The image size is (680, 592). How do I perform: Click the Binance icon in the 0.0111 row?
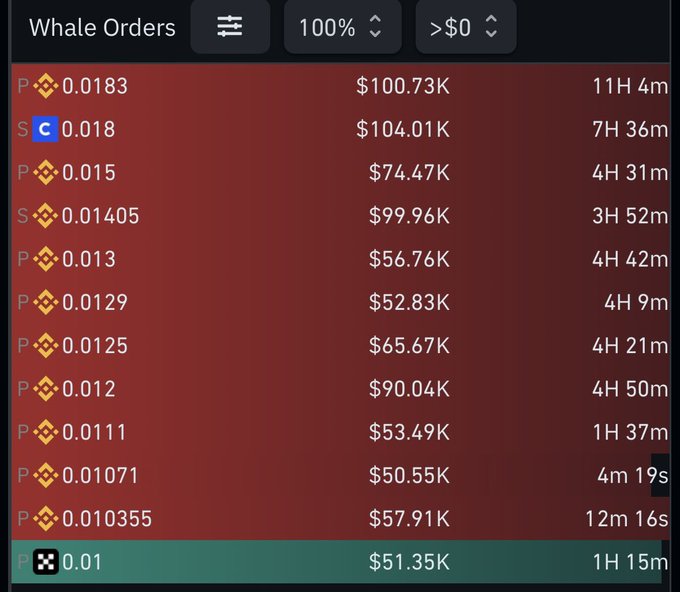(x=46, y=432)
